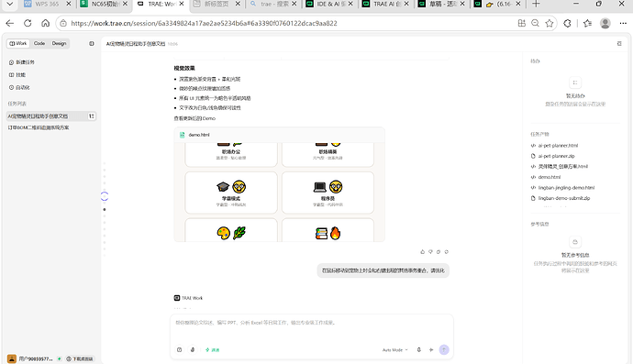The width and height of the screenshot is (633, 364).
Task: Click the conversation progress circle indicator
Action: click(105, 196)
